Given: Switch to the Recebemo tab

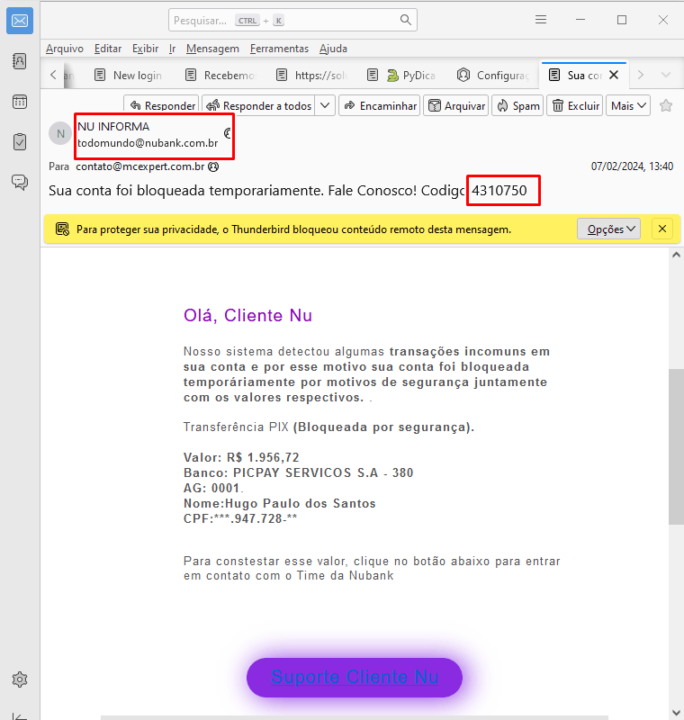Looking at the screenshot, I should pos(220,75).
